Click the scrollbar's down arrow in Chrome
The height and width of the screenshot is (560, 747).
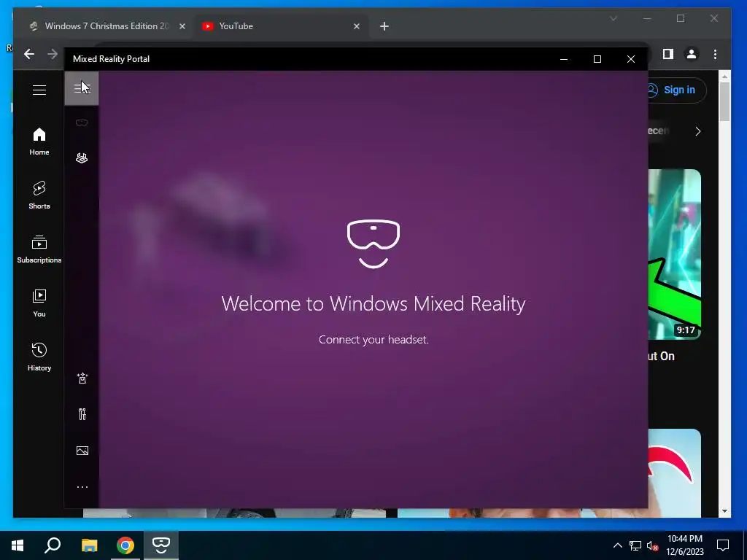tap(724, 511)
